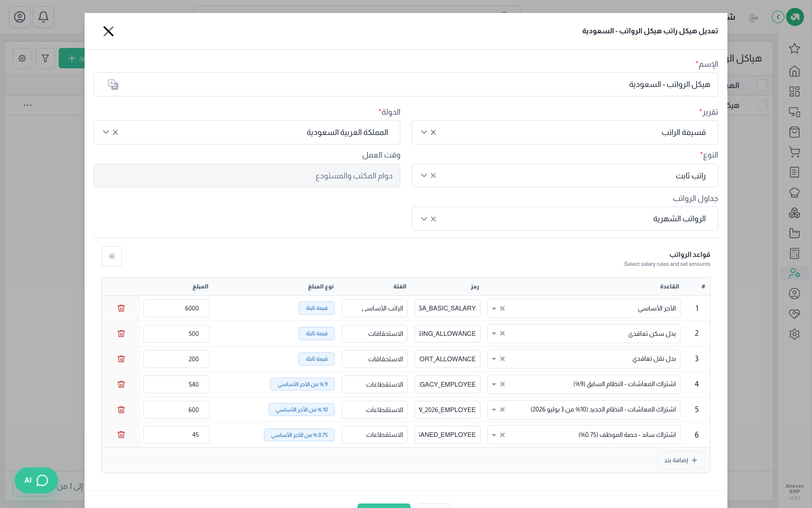Screen dimensions: 812x508
Task: Remove the 600 amount rule row
Action: [x=121, y=410]
